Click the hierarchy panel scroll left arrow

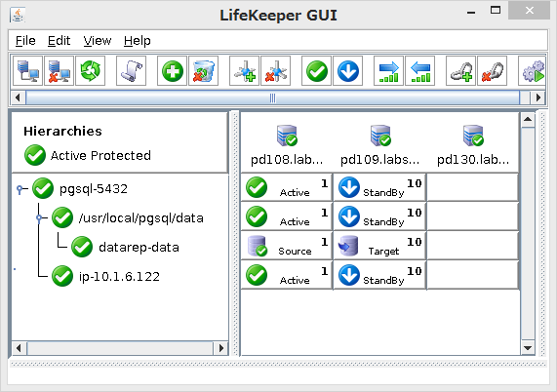click(19, 348)
